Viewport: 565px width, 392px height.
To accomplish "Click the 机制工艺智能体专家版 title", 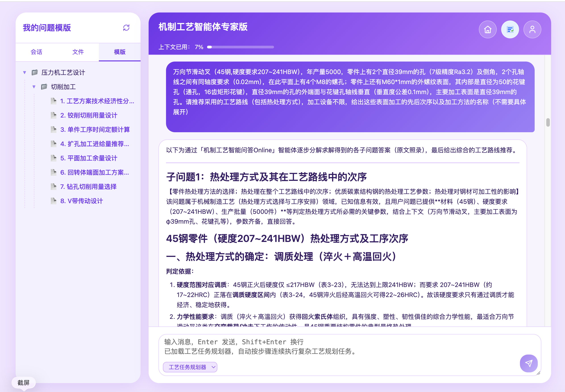I will (203, 27).
